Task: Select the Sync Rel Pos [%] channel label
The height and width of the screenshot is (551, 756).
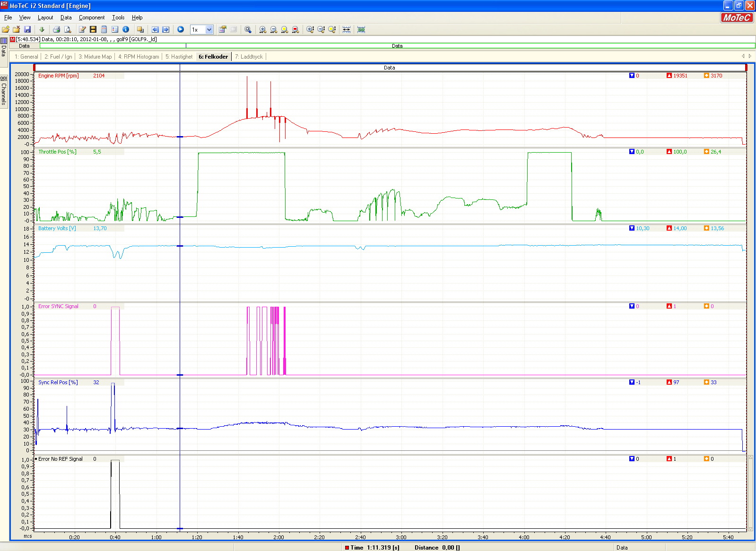Action: [58, 382]
